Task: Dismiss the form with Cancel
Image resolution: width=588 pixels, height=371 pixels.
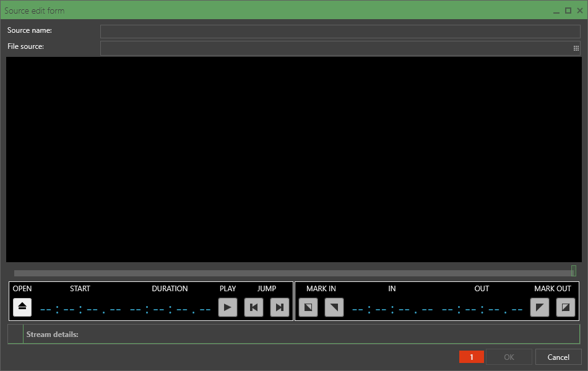Action: coord(558,357)
